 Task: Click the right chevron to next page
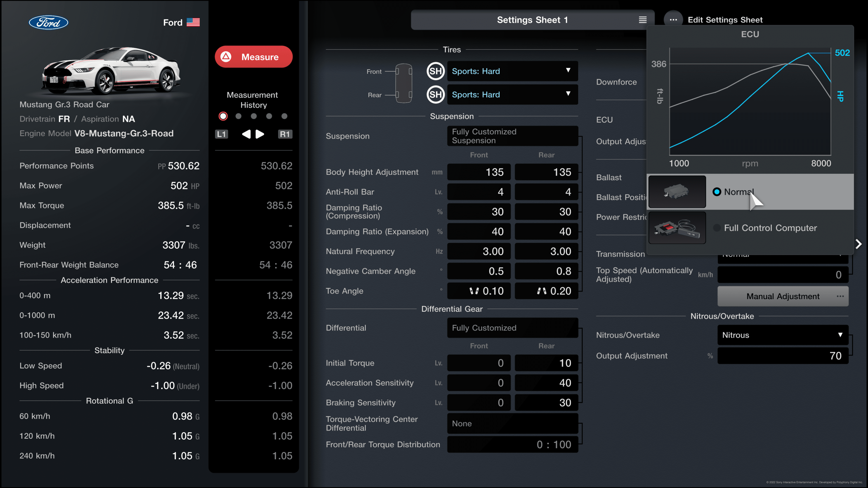point(859,244)
